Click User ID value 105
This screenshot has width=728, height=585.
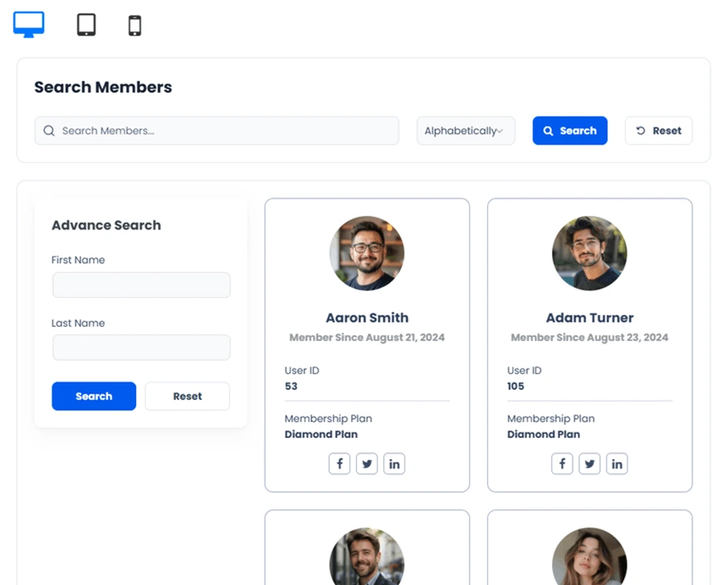(515, 387)
